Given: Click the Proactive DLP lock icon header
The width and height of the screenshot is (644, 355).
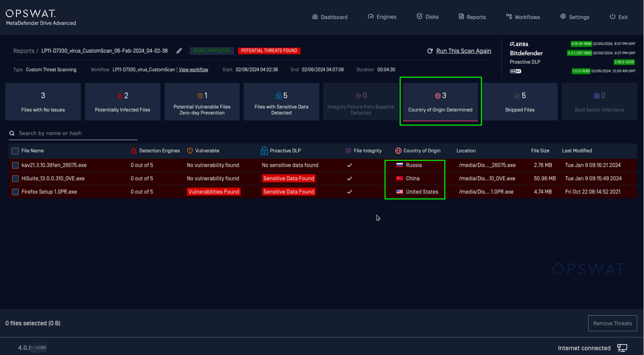Looking at the screenshot, I should [264, 151].
